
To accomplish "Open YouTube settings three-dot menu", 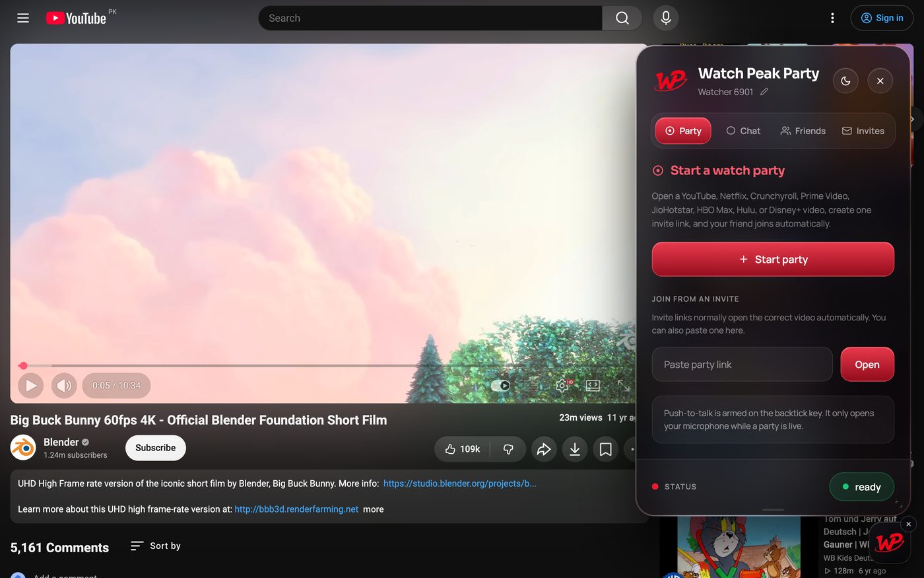I will (832, 18).
